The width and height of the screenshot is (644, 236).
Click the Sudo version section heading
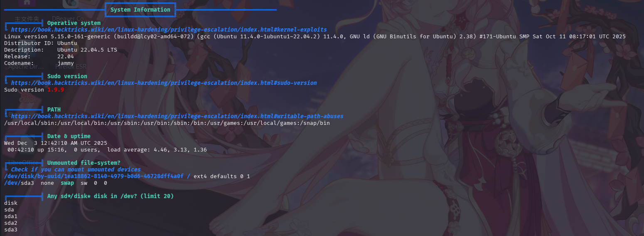coord(67,77)
